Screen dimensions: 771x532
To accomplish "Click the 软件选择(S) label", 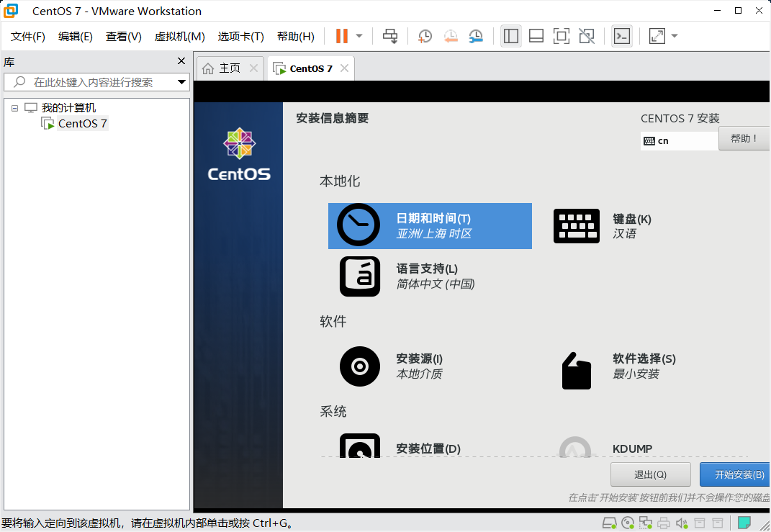I will (644, 359).
